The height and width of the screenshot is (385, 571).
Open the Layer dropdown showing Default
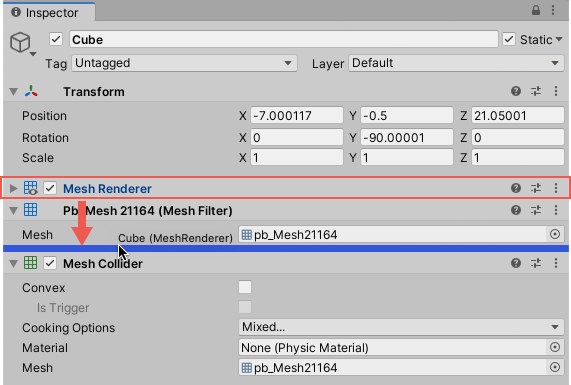pyautogui.click(x=456, y=63)
